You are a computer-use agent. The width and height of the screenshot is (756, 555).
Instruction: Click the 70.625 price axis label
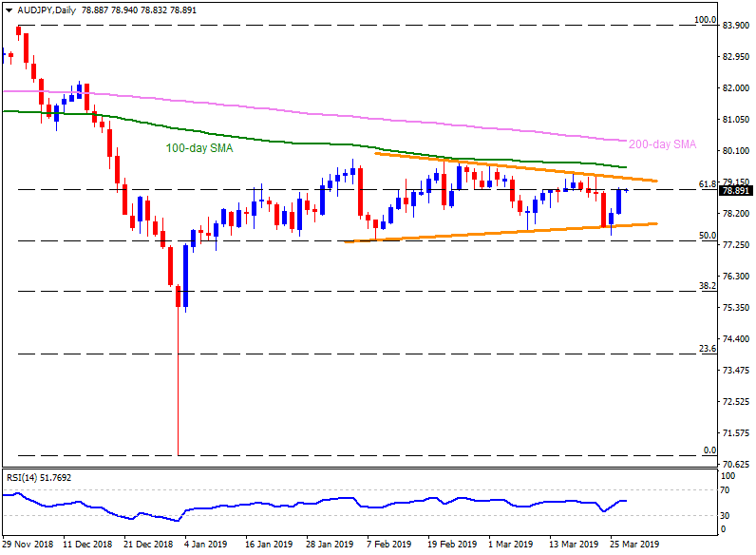click(x=737, y=464)
